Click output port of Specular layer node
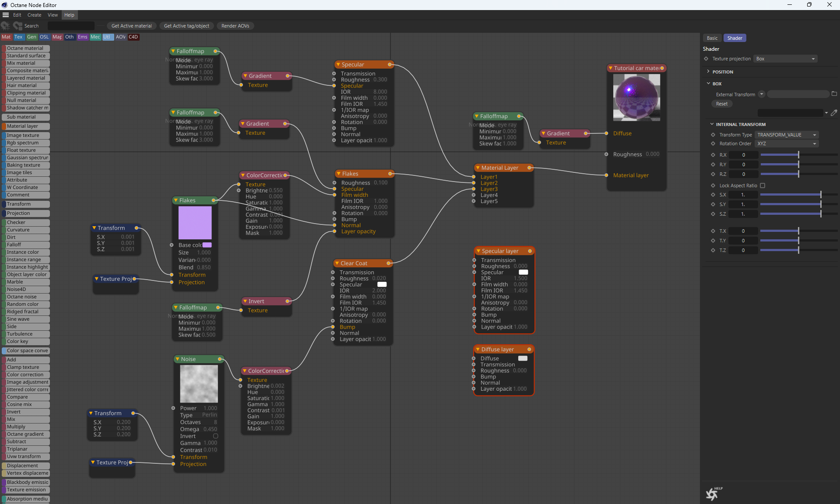This screenshot has width=840, height=504. [530, 251]
